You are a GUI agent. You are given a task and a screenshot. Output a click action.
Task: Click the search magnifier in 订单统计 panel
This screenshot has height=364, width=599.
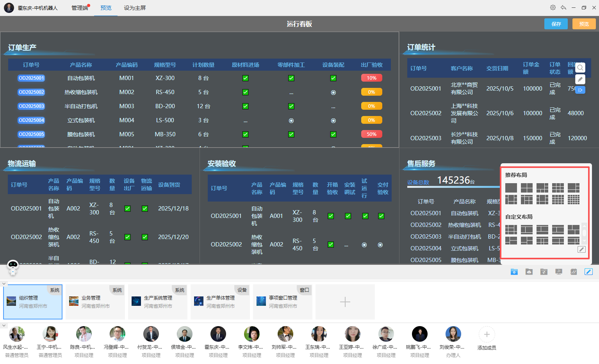click(x=580, y=68)
